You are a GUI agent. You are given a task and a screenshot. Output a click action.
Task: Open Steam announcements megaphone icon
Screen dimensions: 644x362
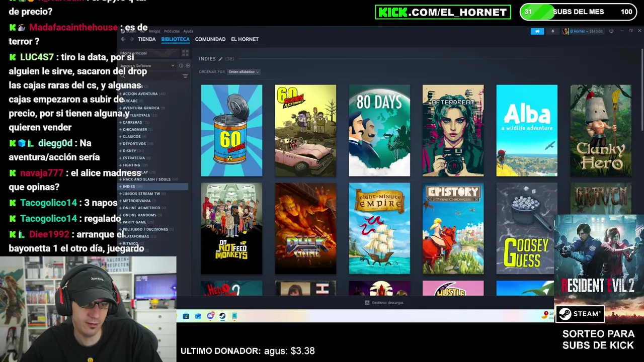537,31
